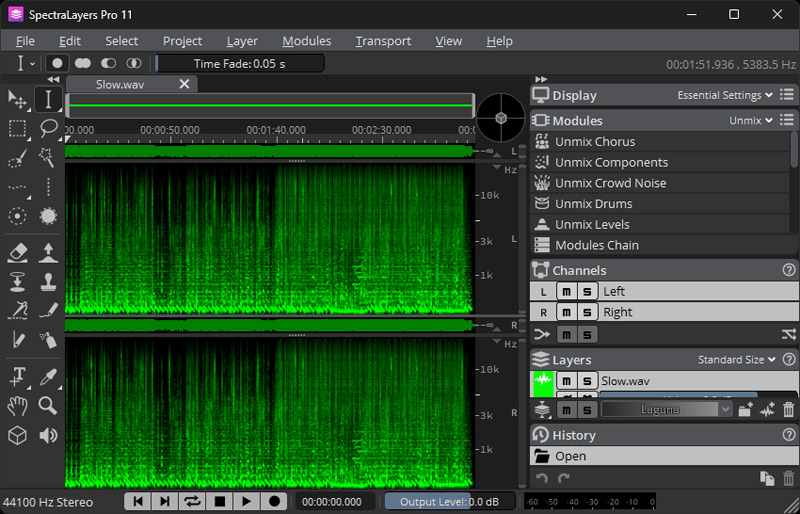Viewport: 800px width, 514px height.
Task: Open the Modules menu
Action: coord(306,41)
